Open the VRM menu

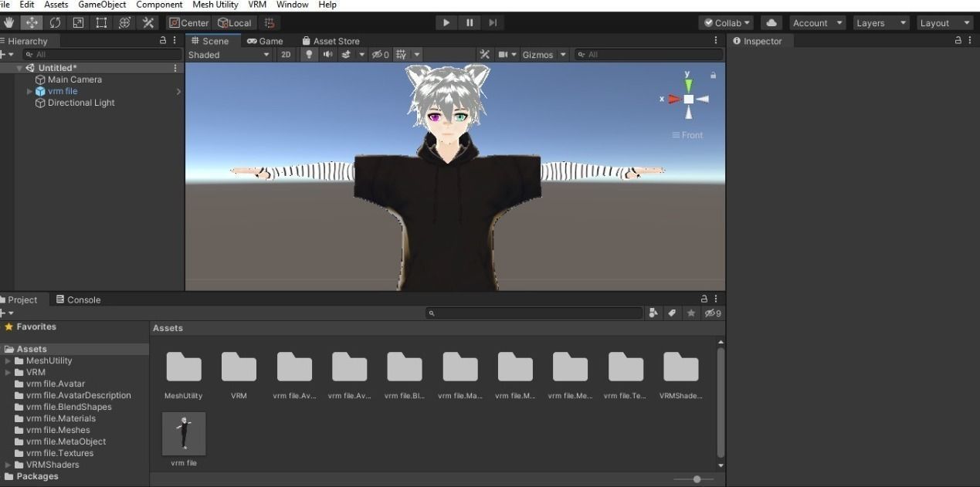click(257, 5)
